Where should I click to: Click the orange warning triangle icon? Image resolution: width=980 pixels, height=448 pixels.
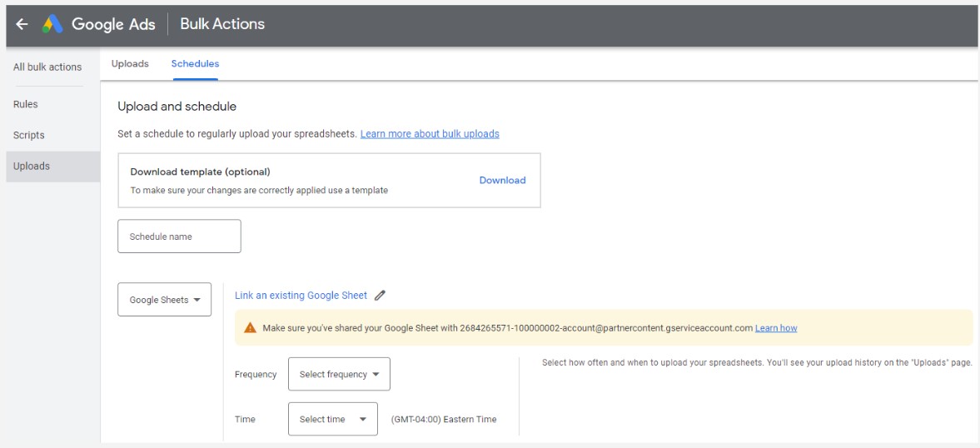[250, 327]
